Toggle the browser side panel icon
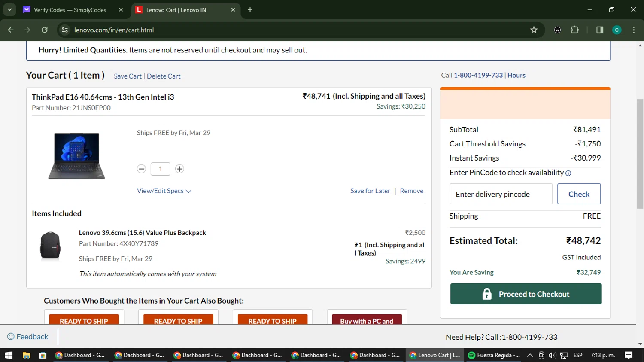 click(x=600, y=30)
